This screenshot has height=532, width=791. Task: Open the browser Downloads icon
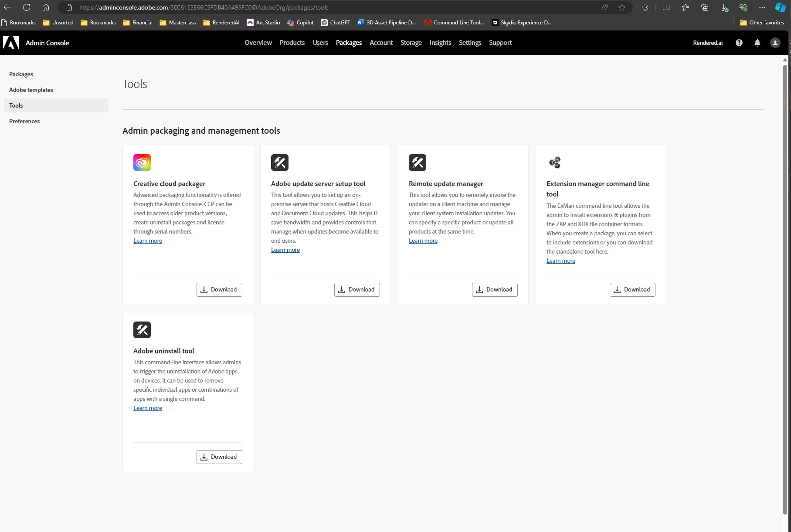tap(724, 7)
